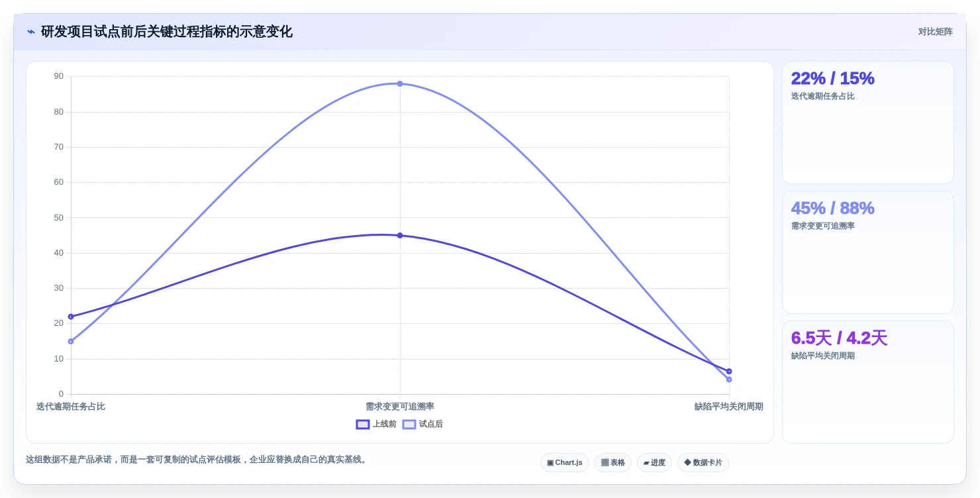Click the x-axis label 缺陷平均关闭周期
Image resolution: width=980 pixels, height=498 pixels.
tap(729, 407)
